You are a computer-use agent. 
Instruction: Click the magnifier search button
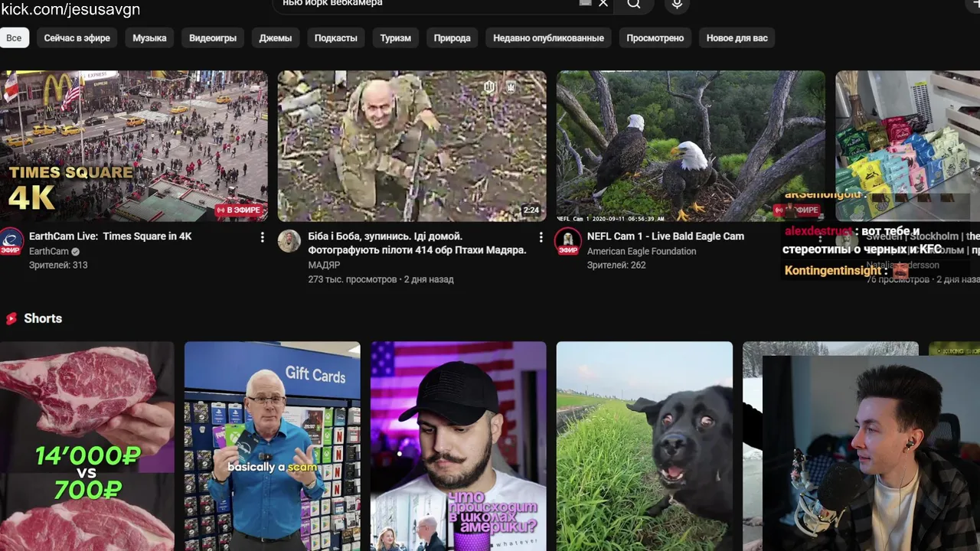pos(633,4)
